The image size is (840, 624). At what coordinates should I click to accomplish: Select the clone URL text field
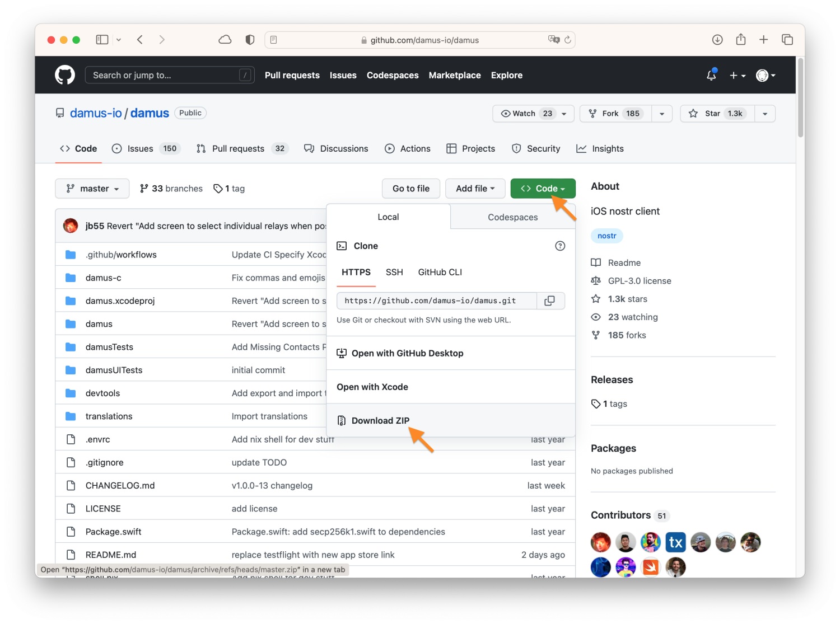pos(437,301)
